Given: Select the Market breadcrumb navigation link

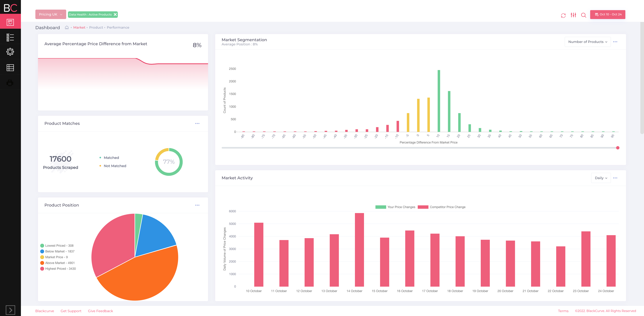Looking at the screenshot, I should 80,27.
